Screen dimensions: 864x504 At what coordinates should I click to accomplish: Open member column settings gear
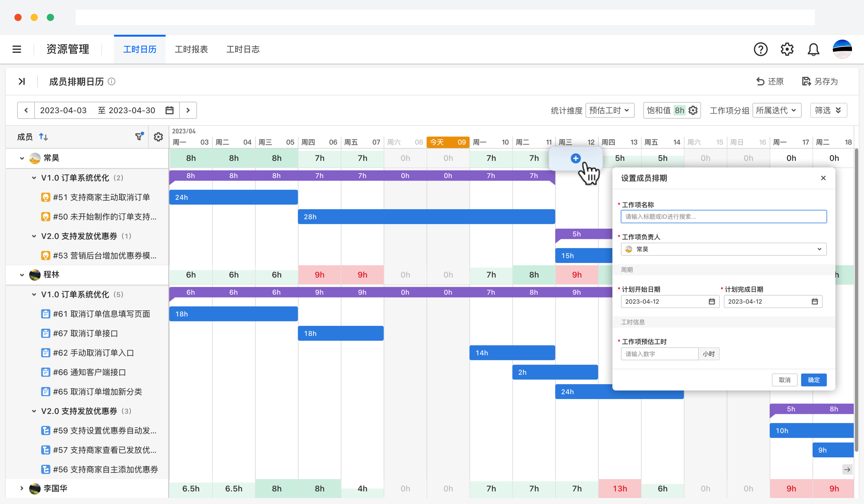(x=158, y=137)
